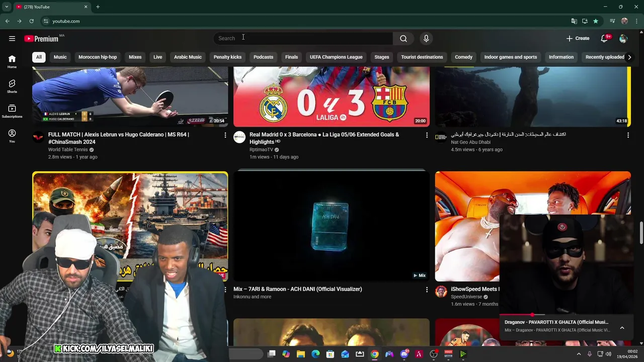This screenshot has height=362, width=644.
Task: Open Shorts from the sidebar
Action: coord(12,86)
